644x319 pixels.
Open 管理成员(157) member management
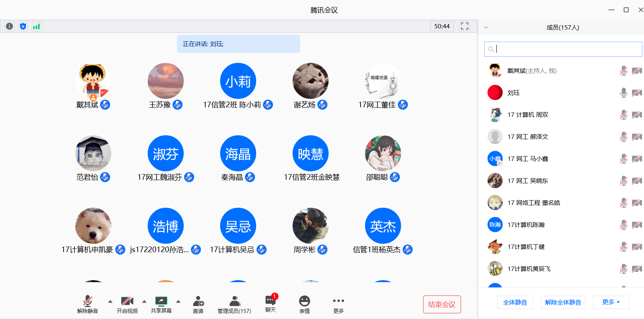234,305
